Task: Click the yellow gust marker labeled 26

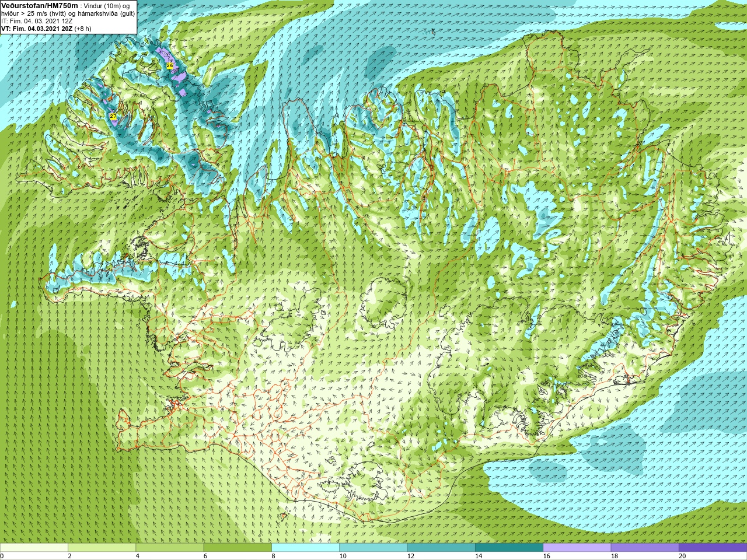Action: (170, 65)
